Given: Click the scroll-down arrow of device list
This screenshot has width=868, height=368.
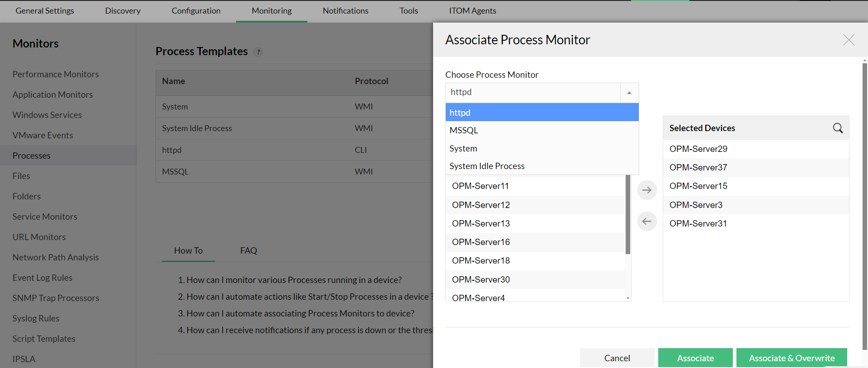Looking at the screenshot, I should pyautogui.click(x=628, y=298).
